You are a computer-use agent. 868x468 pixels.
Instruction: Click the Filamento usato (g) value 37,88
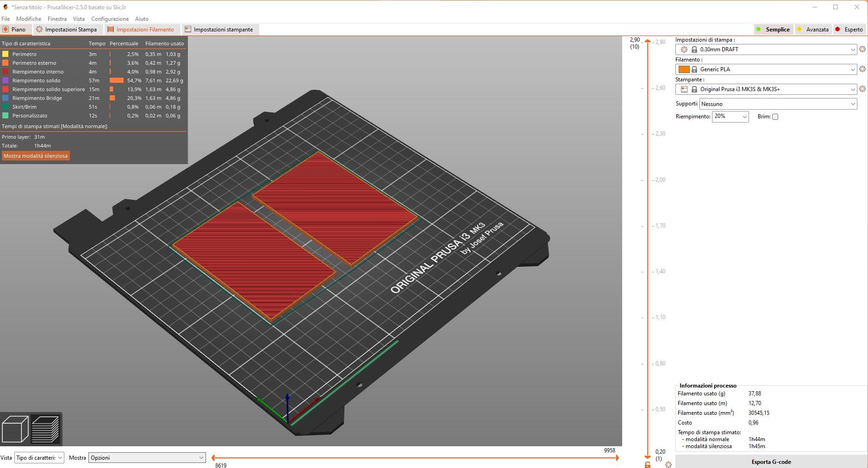(755, 394)
